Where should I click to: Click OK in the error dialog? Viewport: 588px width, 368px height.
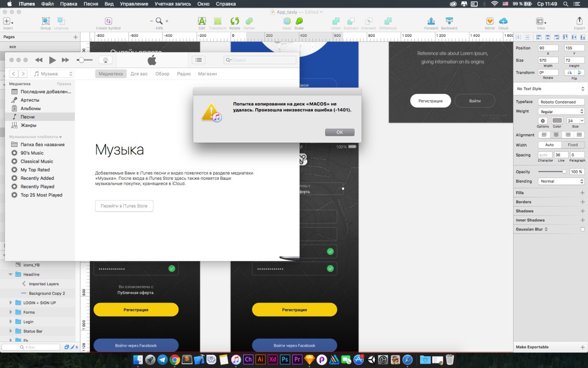(340, 132)
